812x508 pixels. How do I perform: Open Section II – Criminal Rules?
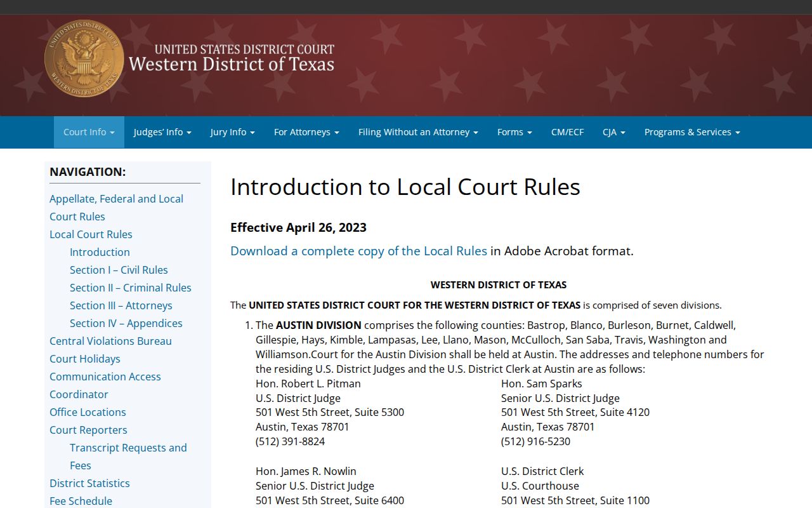click(131, 288)
